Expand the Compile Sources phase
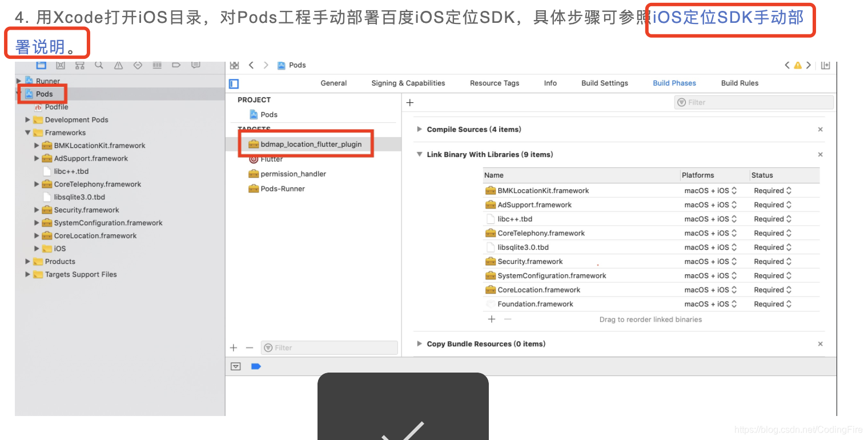 click(420, 130)
